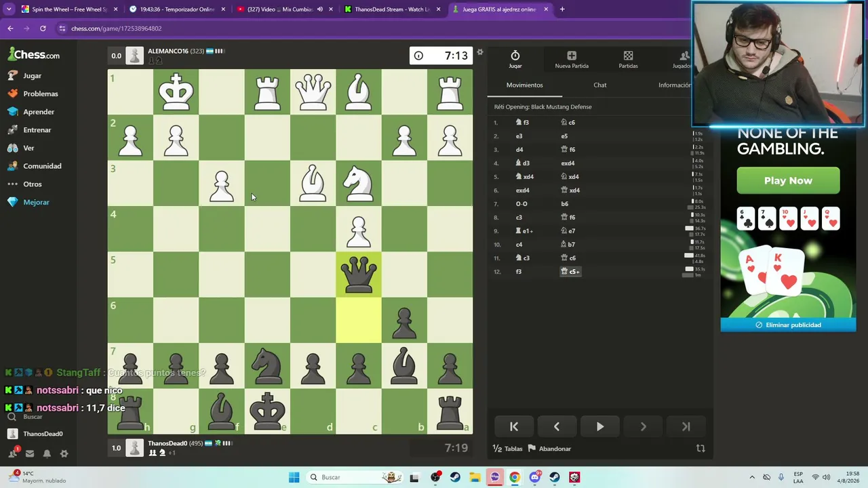Viewport: 868px width, 488px height.
Task: Select black's move 6 Qxd4
Action: click(x=570, y=190)
